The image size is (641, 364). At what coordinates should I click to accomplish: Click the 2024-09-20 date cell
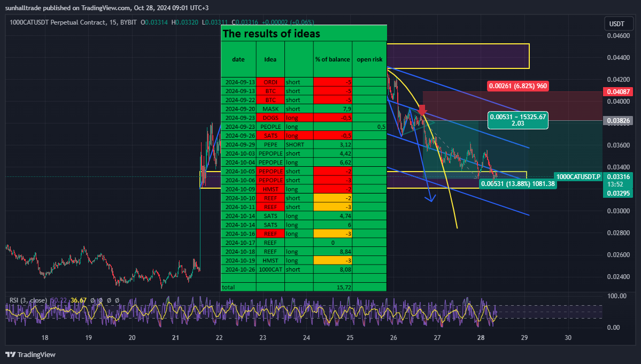pyautogui.click(x=238, y=109)
